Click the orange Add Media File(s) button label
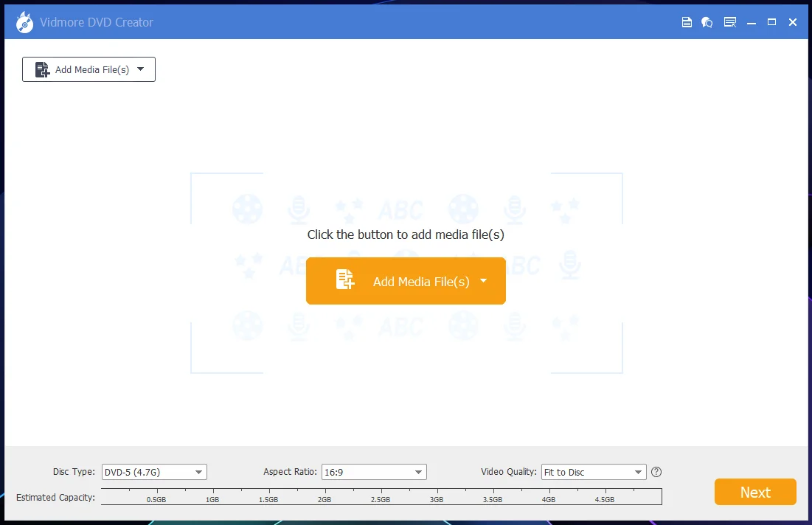The height and width of the screenshot is (525, 812). pyautogui.click(x=421, y=282)
